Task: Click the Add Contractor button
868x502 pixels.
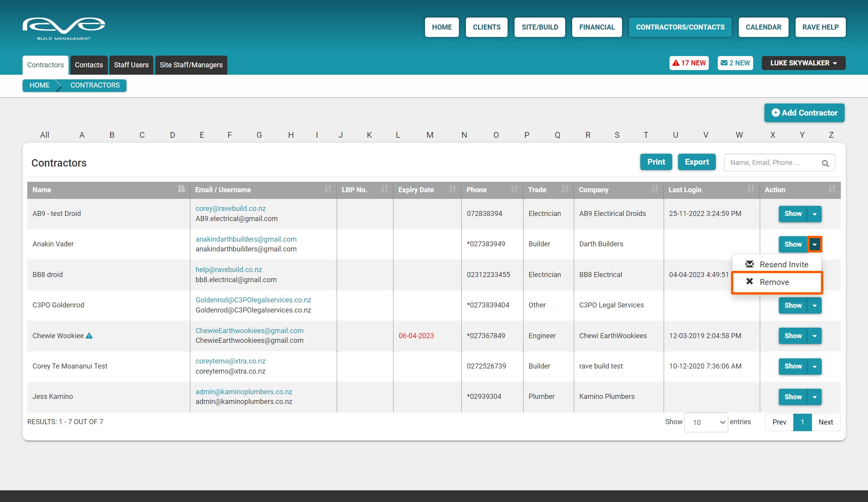Action: point(804,113)
